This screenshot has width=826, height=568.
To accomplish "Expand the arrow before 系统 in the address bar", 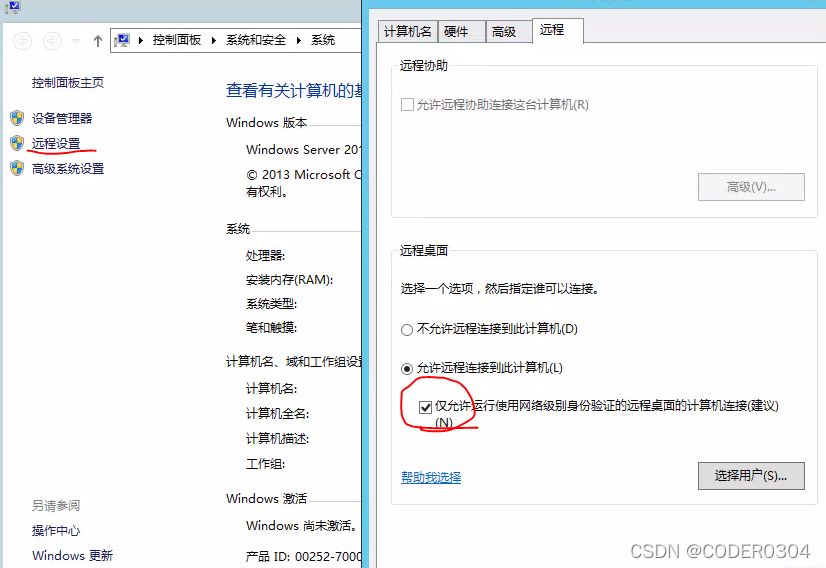I will pos(299,41).
